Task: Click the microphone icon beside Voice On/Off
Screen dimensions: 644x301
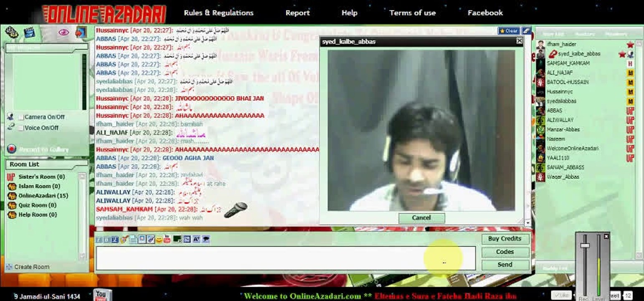Action: (x=10, y=127)
